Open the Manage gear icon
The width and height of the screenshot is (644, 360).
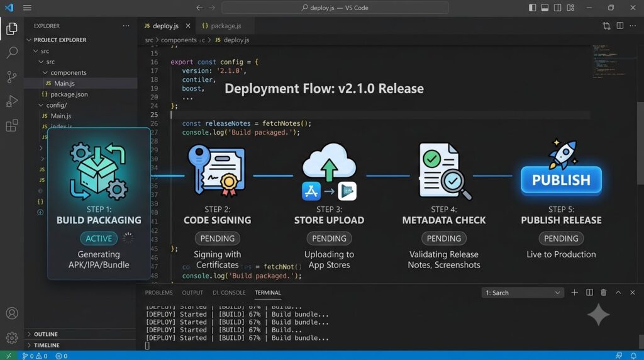pos(12,338)
